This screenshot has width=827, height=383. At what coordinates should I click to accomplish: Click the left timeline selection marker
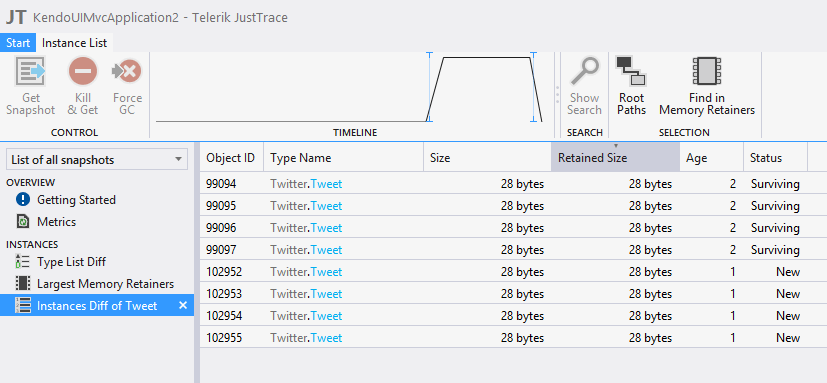click(429, 87)
